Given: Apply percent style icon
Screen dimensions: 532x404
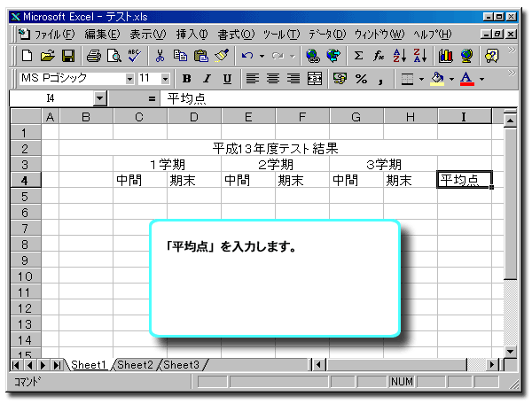Looking at the screenshot, I should (x=361, y=79).
